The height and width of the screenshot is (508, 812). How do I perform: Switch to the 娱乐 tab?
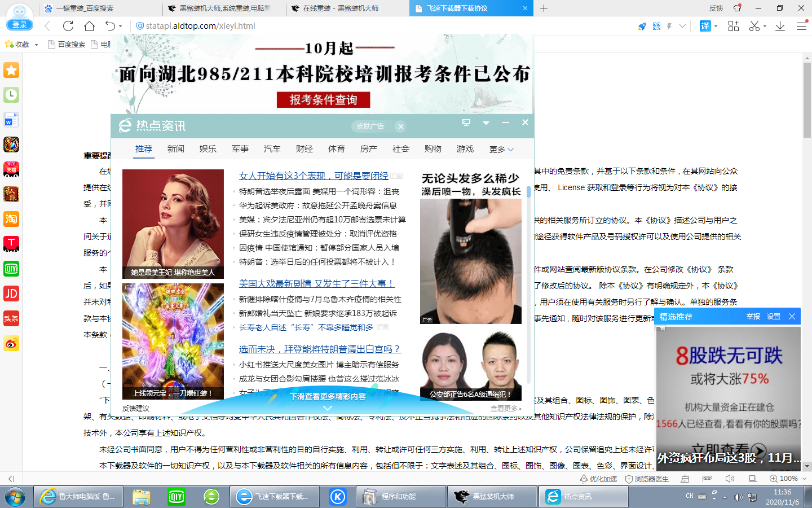(208, 149)
